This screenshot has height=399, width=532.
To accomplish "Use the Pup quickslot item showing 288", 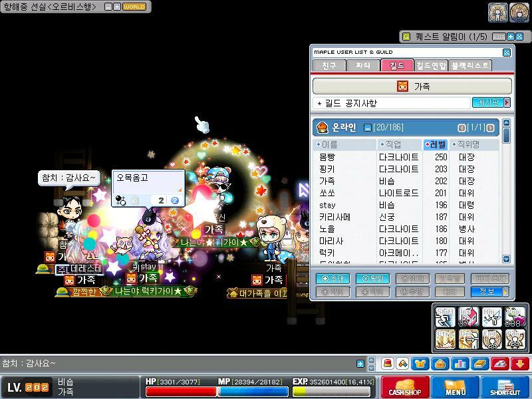I will (515, 317).
